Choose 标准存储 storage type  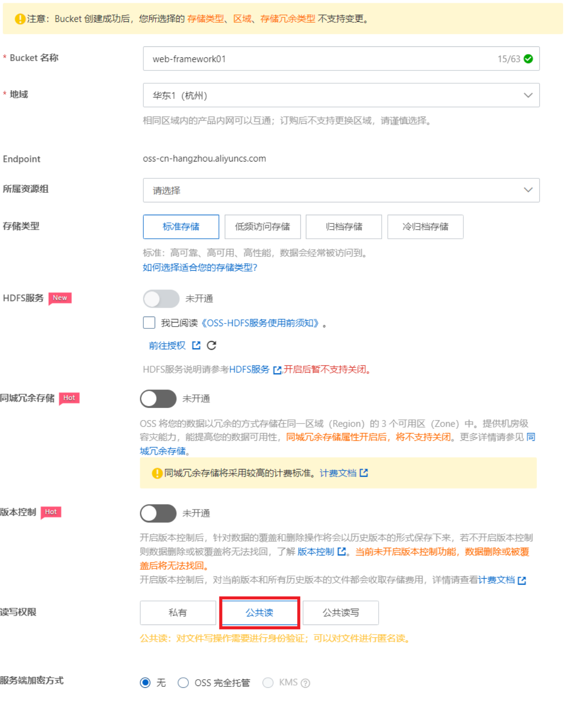[181, 227]
